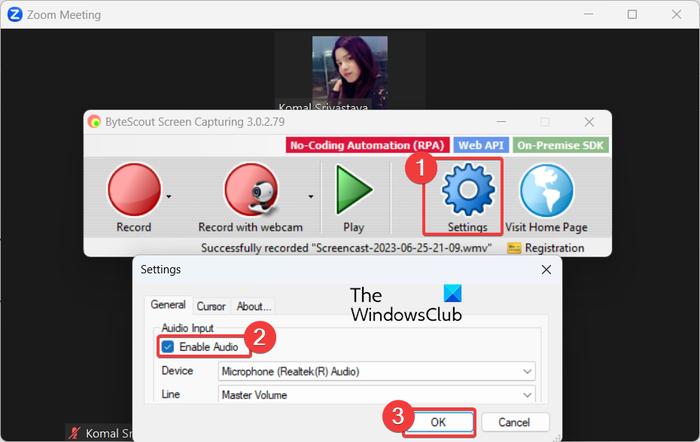Expand the Device dropdown showing Microphone (Realtek(R) Audio)
Image resolution: width=700 pixels, height=442 pixels.
(377, 371)
